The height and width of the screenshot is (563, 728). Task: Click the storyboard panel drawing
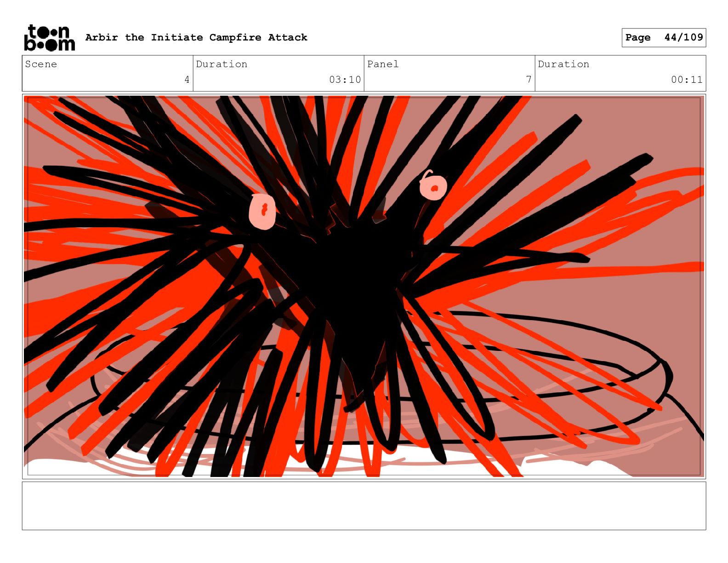coord(364,286)
